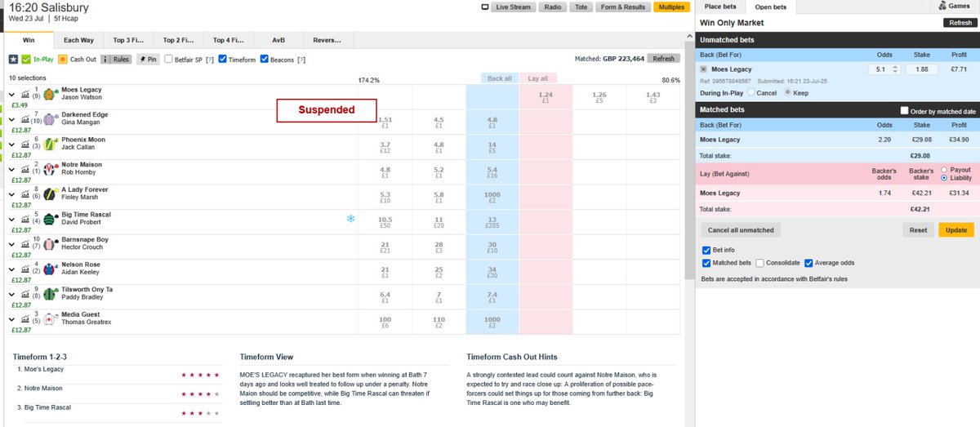Viewport: 980px width, 427px height.
Task: Open the graph icon for Phoenix Moon
Action: [x=25, y=145]
